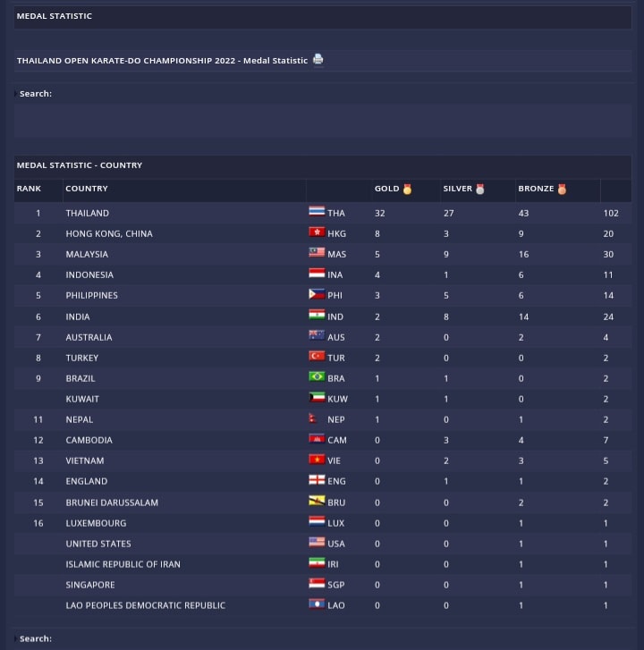Select the INDONESIA country name
This screenshot has height=650, width=644.
coord(89,274)
